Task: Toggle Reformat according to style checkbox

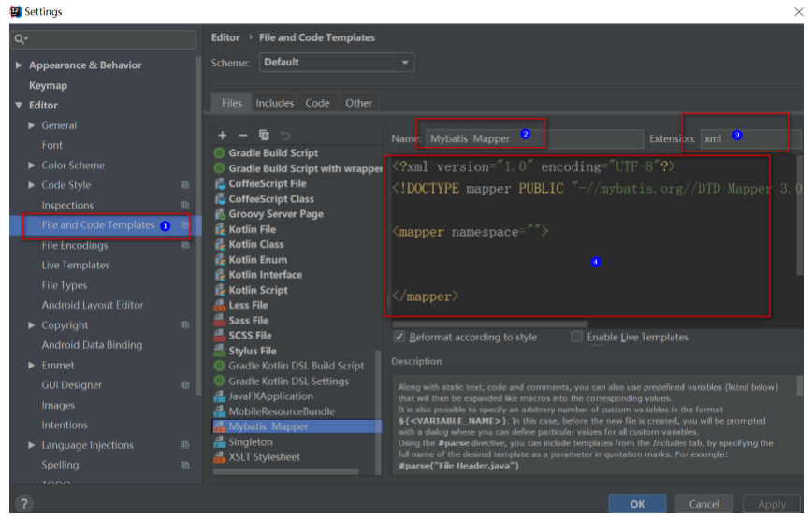Action: click(399, 337)
